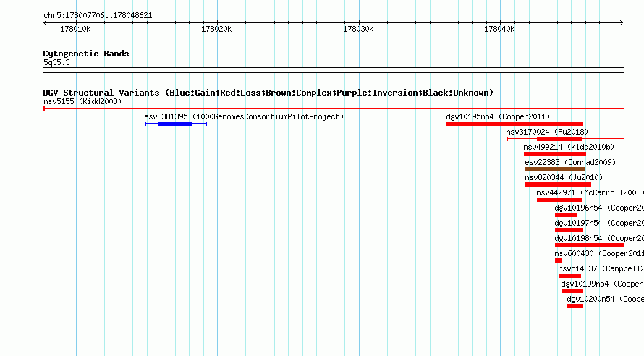This screenshot has width=644, height=356.
Task: Click the 178030k ruler label
Action: click(358, 29)
